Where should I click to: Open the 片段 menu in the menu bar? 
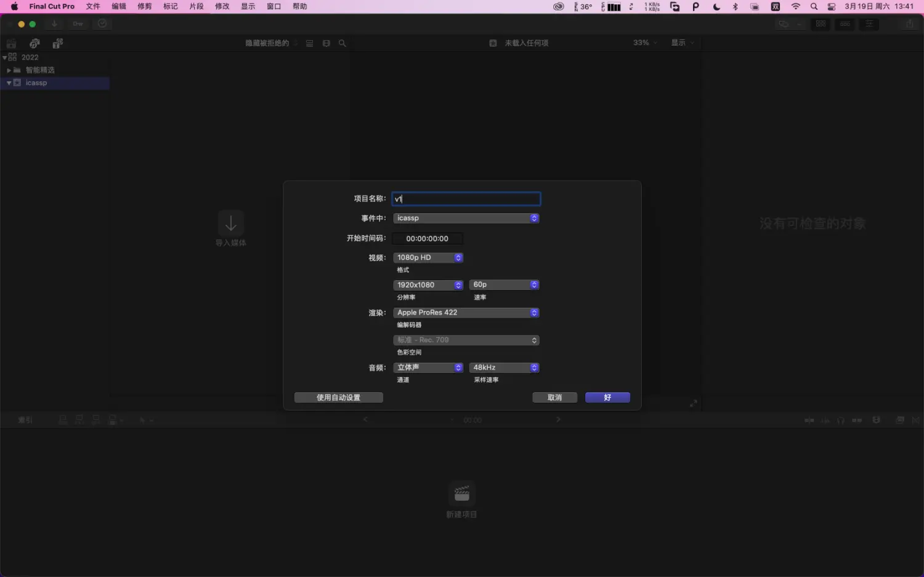pos(196,6)
